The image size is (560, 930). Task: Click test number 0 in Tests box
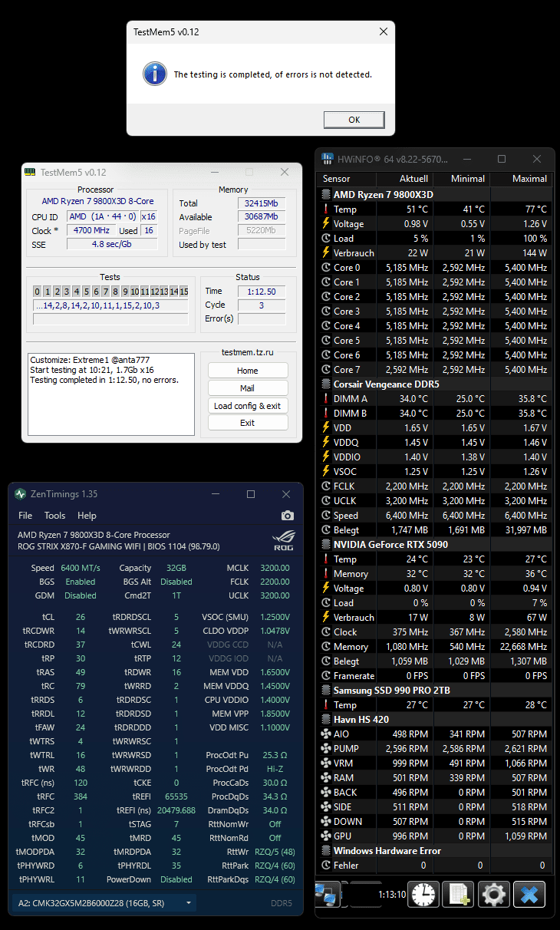pyautogui.click(x=38, y=291)
